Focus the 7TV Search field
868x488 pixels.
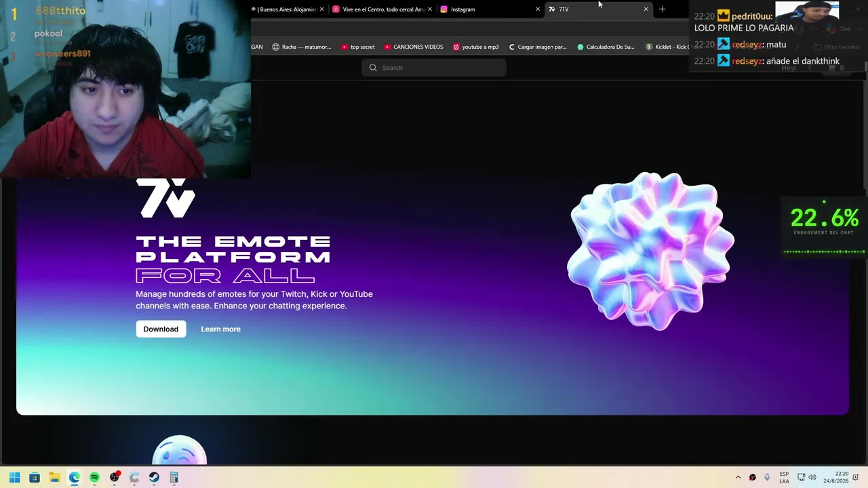[434, 68]
